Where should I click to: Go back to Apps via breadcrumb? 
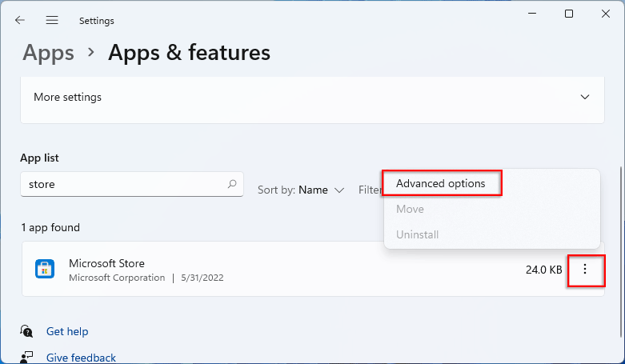(48, 53)
